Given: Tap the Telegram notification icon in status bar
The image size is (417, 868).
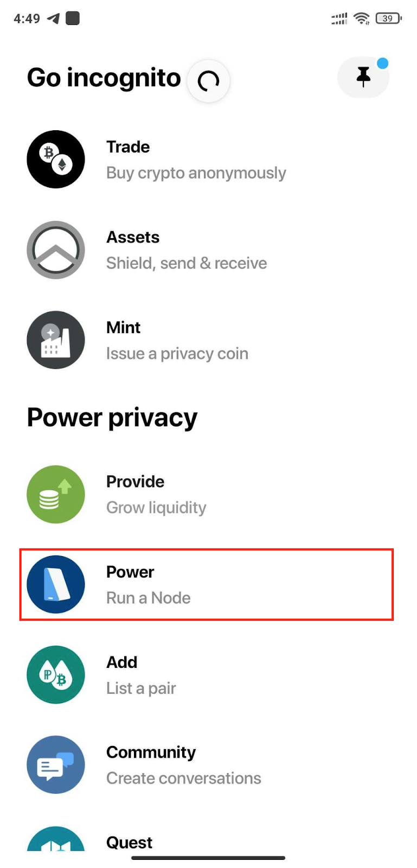Looking at the screenshot, I should (x=53, y=18).
